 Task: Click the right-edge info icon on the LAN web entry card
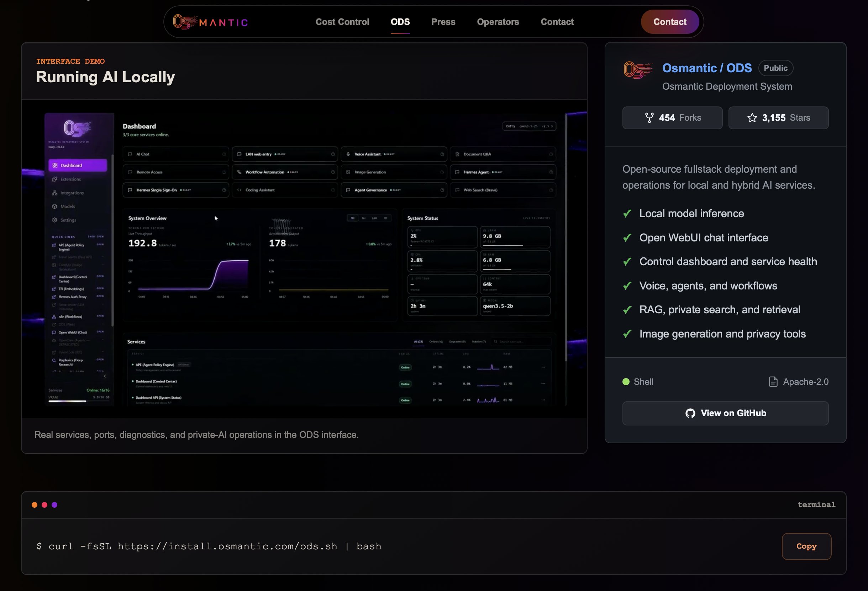(333, 154)
